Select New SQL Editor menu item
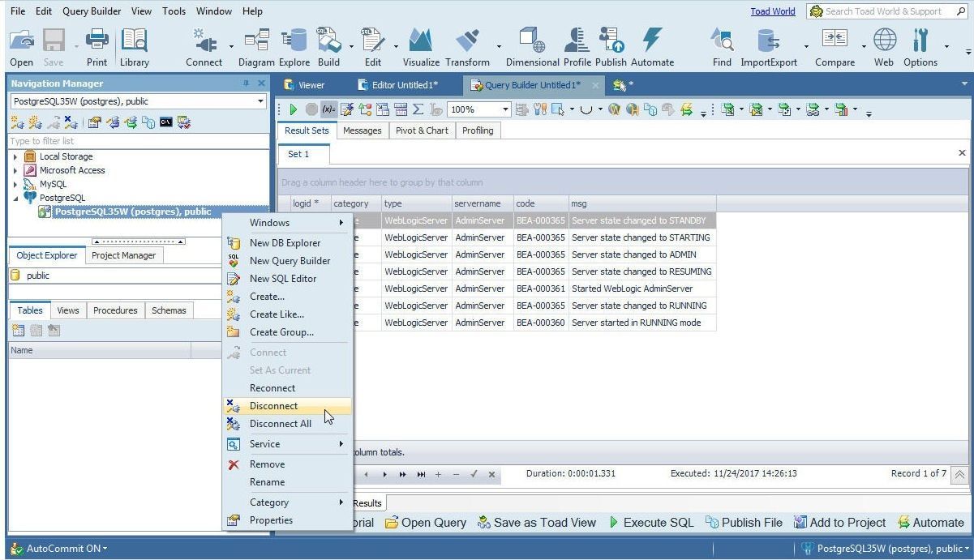 point(287,279)
